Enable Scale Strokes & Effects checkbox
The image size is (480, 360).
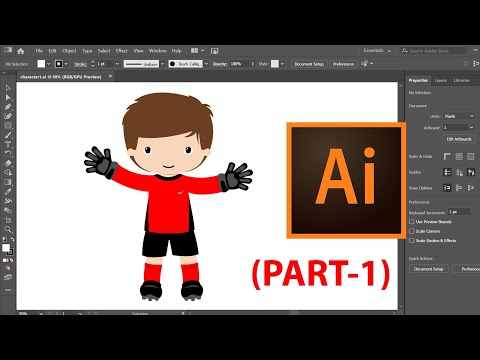pos(412,240)
